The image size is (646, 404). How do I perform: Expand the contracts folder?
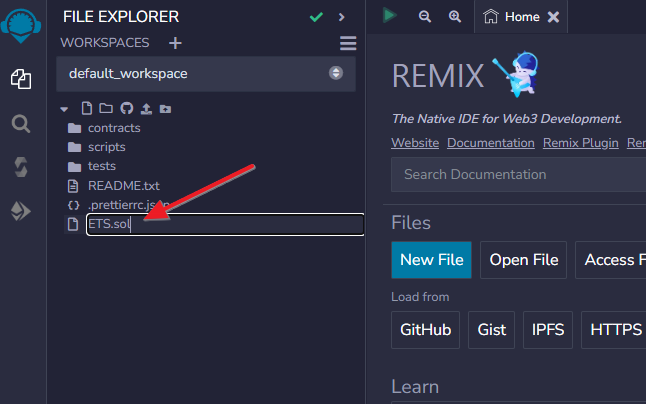[x=114, y=128]
